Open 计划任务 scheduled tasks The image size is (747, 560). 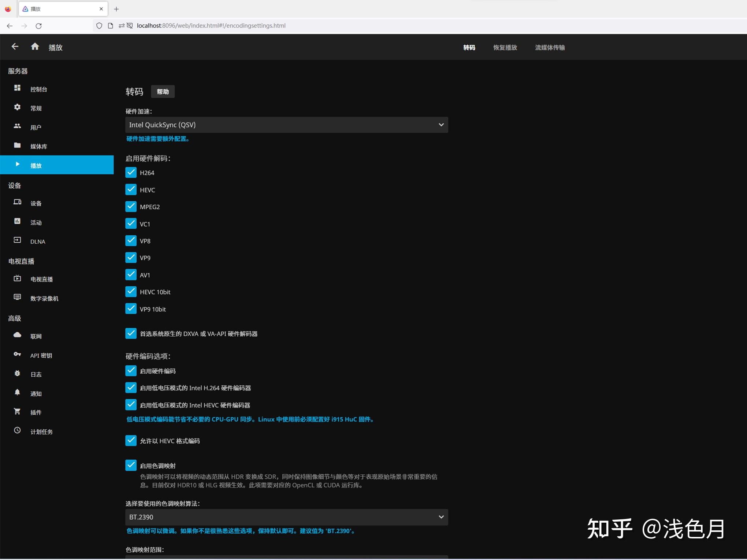click(41, 432)
